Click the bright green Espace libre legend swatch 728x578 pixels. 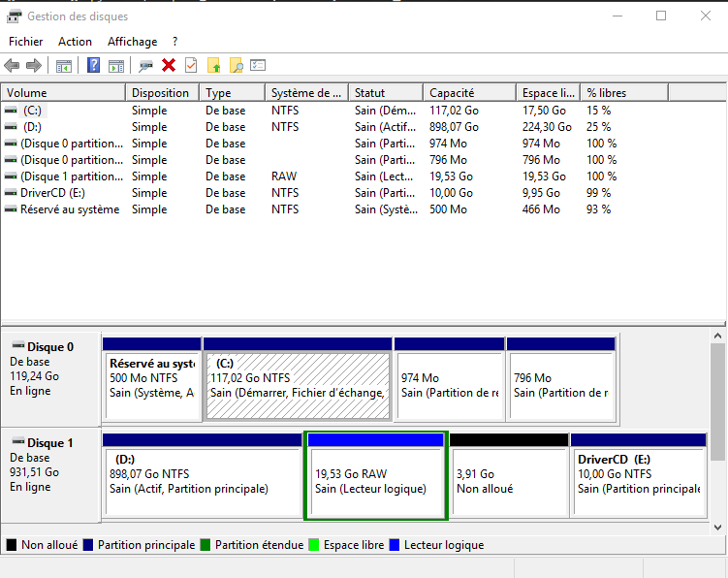click(x=314, y=545)
